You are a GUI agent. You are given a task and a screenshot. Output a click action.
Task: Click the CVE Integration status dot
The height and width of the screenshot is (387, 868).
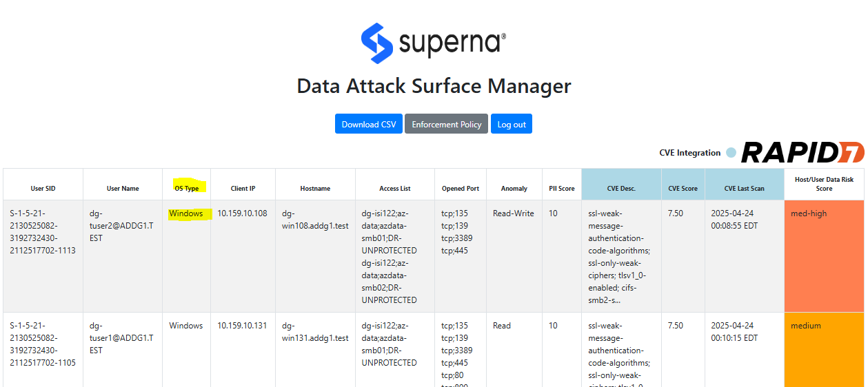pos(731,153)
